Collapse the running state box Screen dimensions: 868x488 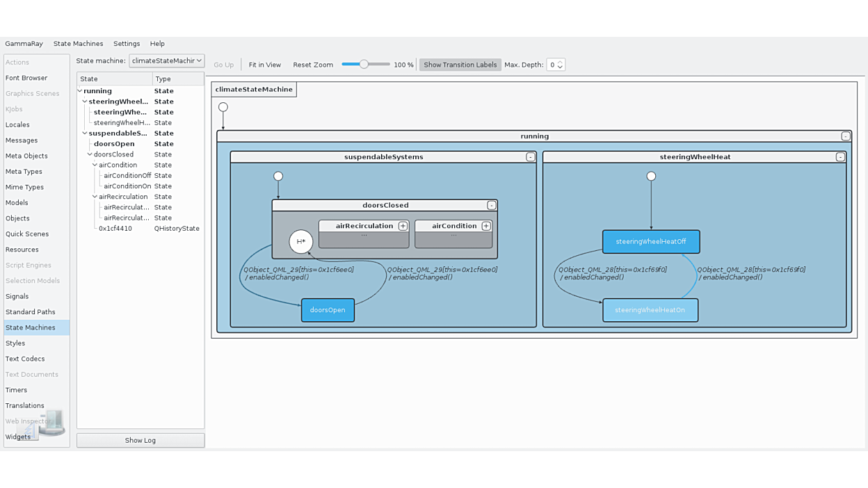point(845,136)
